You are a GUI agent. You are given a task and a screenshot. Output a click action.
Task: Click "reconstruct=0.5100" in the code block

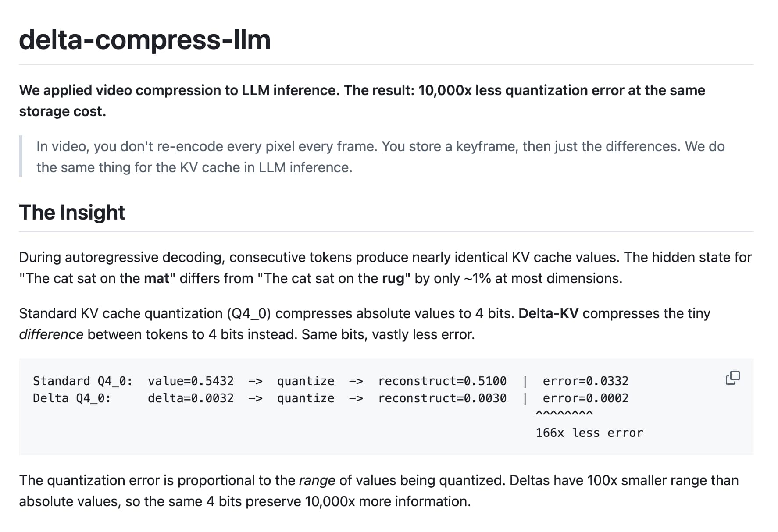click(x=442, y=381)
